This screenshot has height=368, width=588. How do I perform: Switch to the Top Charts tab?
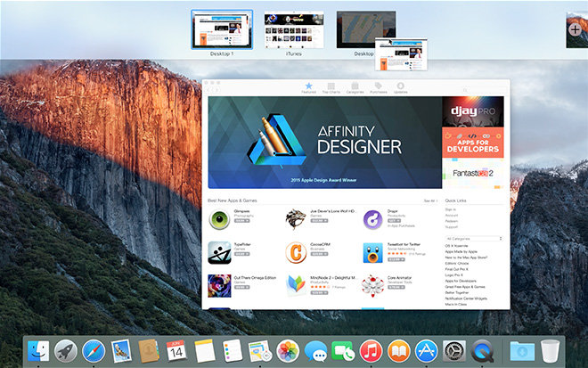coord(331,86)
